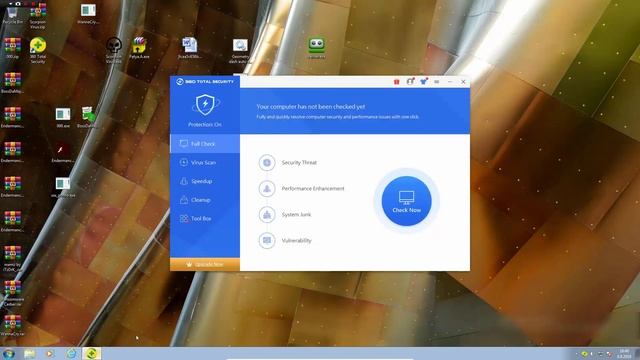This screenshot has height=360, width=640.
Task: Click the red gift icon in title bar
Action: [x=396, y=82]
